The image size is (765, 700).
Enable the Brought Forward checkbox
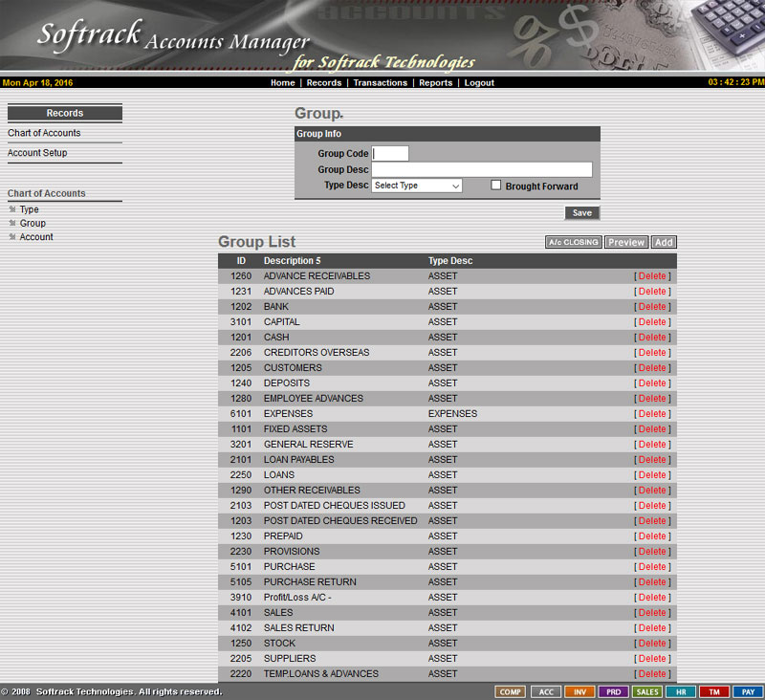coord(495,186)
